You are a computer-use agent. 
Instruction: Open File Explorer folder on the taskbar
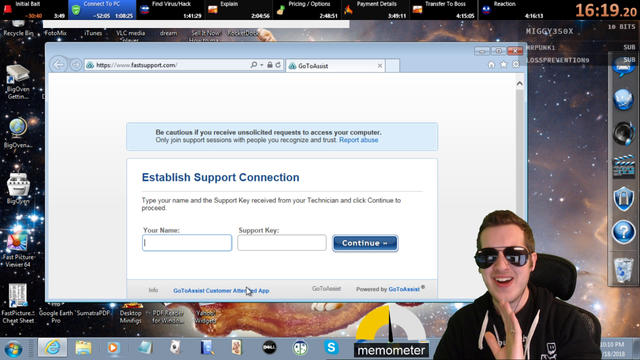pyautogui.click(x=83, y=348)
